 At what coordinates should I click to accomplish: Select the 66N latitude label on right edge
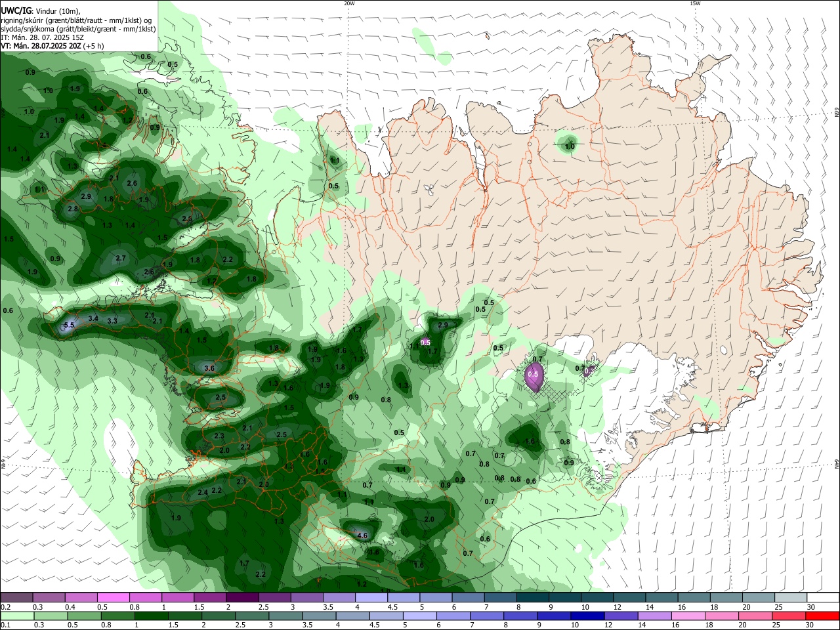tap(837, 113)
